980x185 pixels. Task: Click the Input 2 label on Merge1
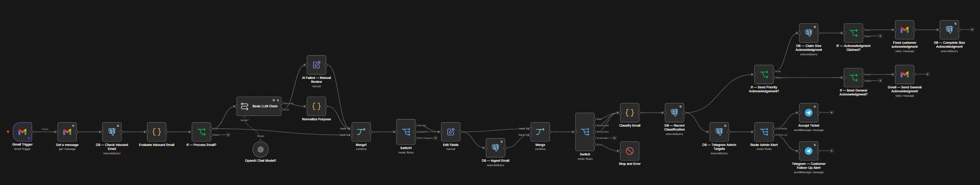[344, 135]
